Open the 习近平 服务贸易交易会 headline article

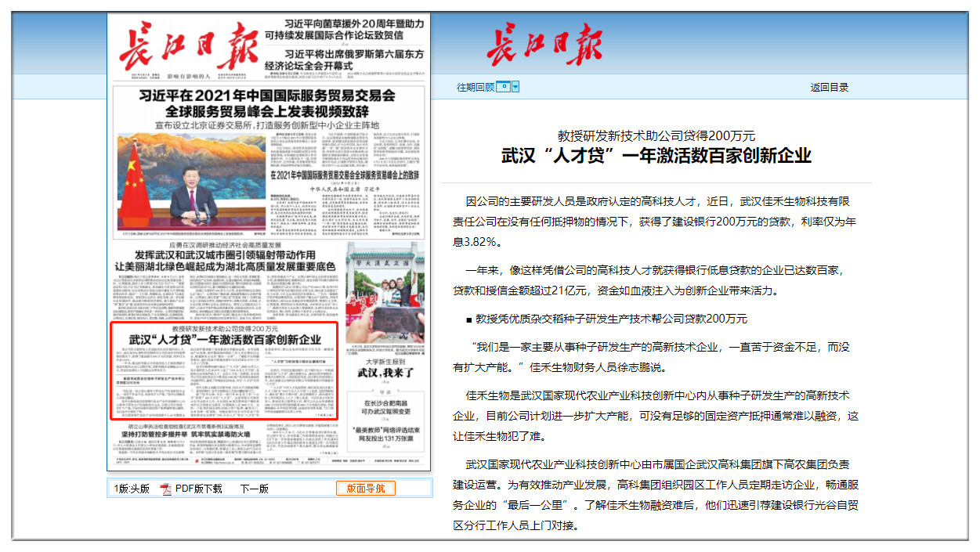coord(267,103)
